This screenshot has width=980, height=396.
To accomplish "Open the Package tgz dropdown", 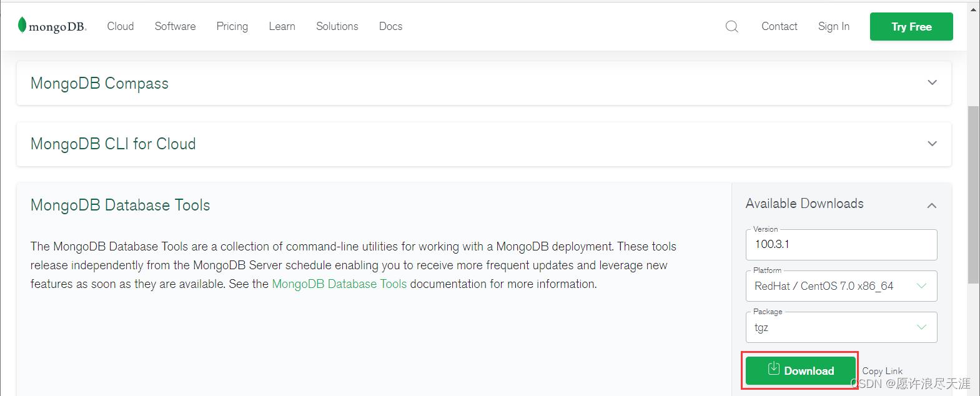I will 841,327.
